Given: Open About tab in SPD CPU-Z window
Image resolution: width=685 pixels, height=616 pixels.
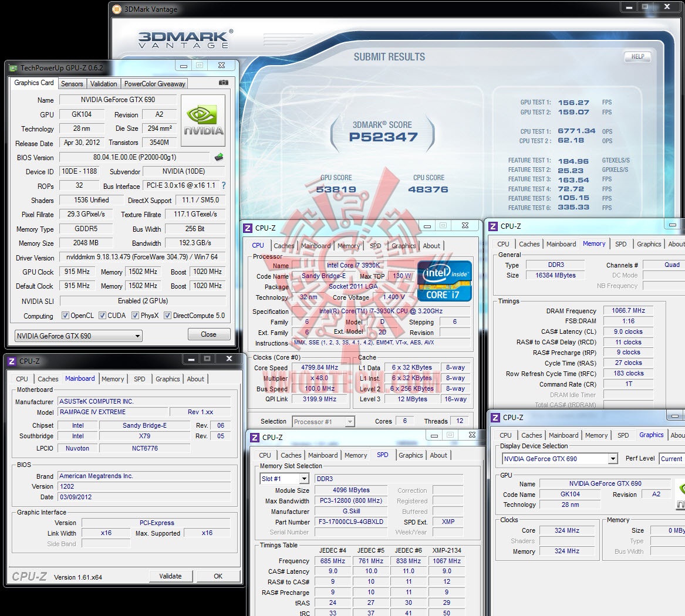Looking at the screenshot, I should coord(438,455).
